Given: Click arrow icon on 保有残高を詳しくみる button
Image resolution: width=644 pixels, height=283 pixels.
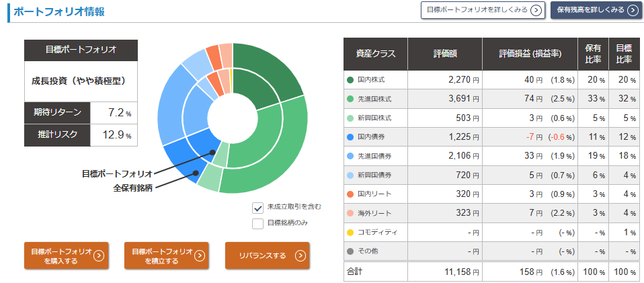Looking at the screenshot, I should (632, 10).
